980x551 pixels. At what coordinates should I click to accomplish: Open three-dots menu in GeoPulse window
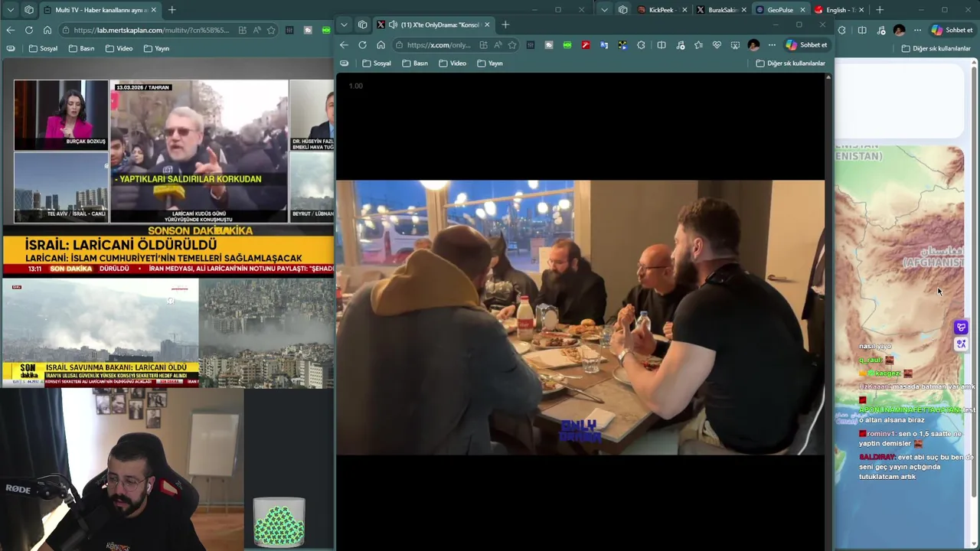(917, 30)
